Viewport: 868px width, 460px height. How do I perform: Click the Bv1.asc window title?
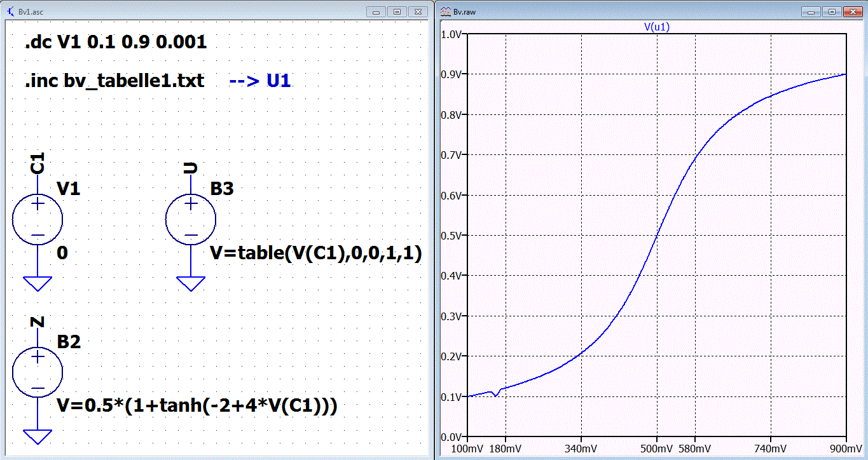[x=31, y=11]
